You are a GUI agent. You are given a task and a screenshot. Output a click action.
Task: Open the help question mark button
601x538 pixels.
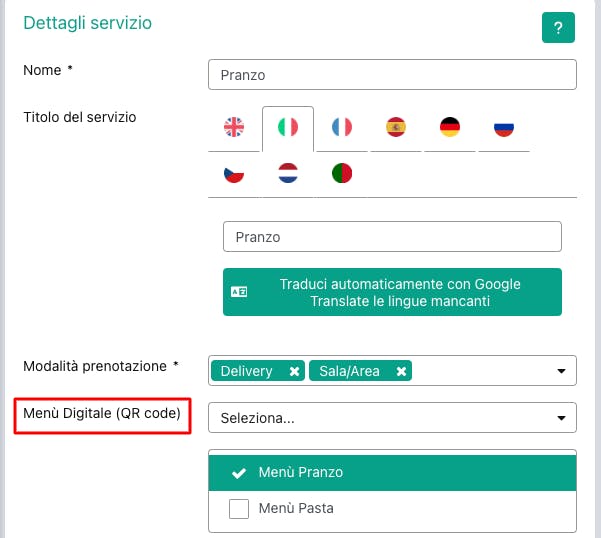click(x=558, y=28)
